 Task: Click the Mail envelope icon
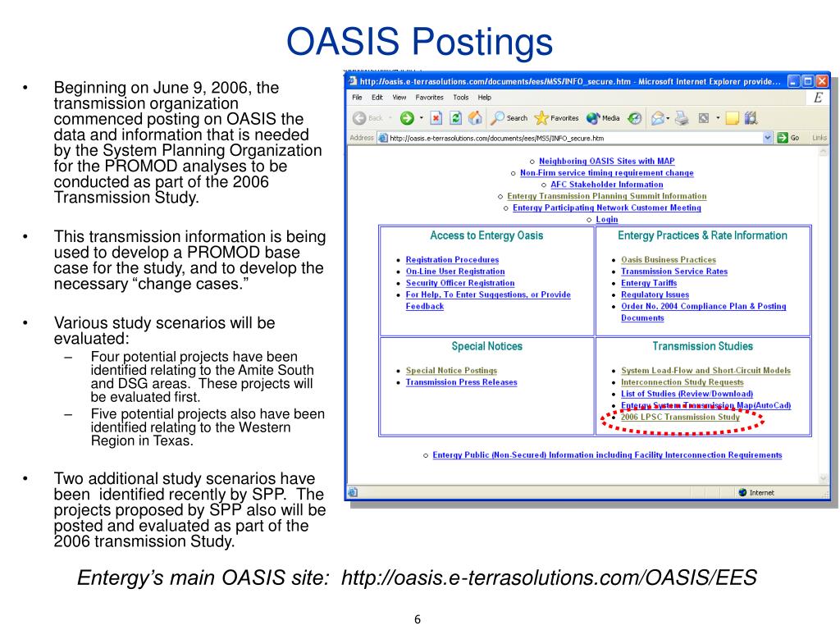click(x=657, y=118)
